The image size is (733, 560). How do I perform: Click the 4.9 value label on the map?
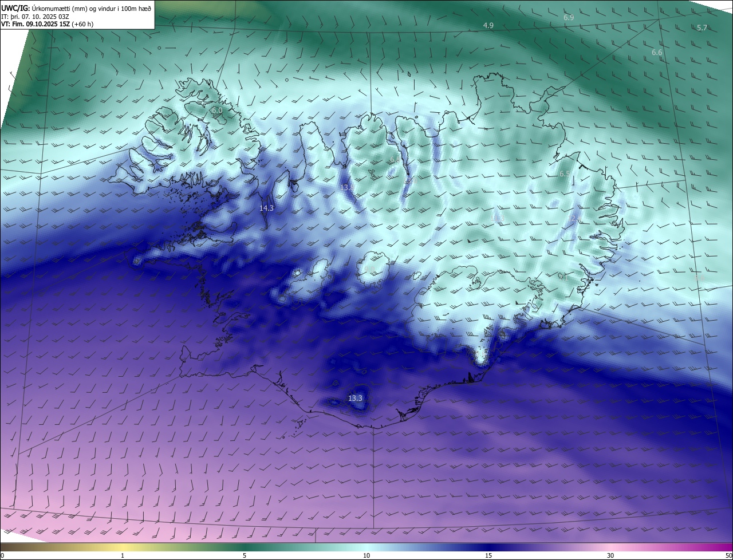coord(488,25)
